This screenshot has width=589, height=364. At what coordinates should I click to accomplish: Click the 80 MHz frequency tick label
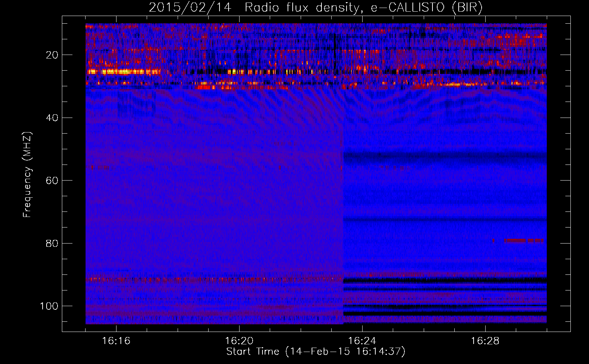pos(52,243)
